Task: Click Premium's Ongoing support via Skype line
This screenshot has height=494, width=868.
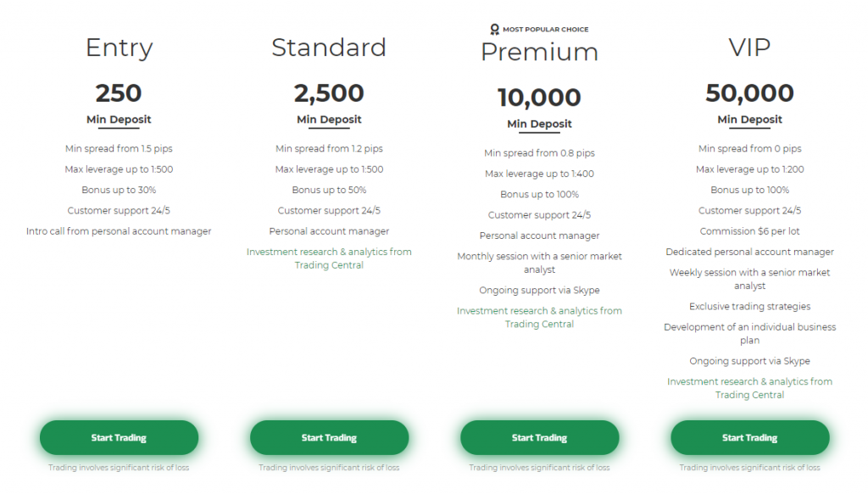Action: (x=540, y=291)
